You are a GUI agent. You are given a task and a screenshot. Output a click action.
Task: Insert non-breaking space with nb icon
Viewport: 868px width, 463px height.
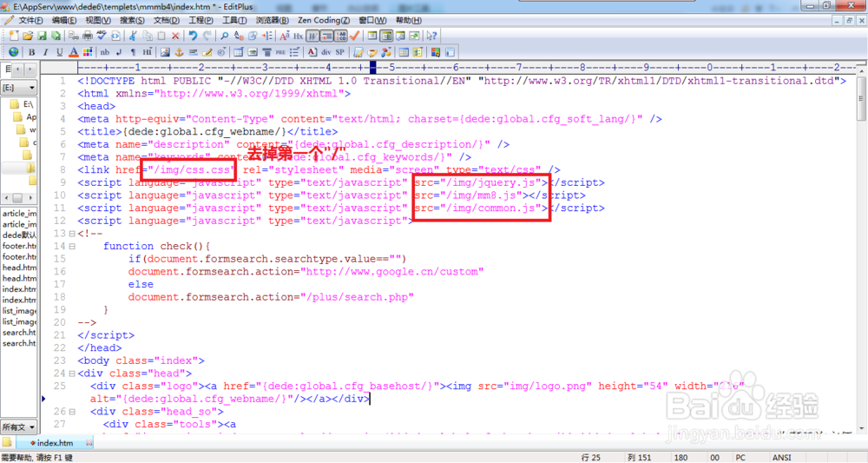point(105,52)
